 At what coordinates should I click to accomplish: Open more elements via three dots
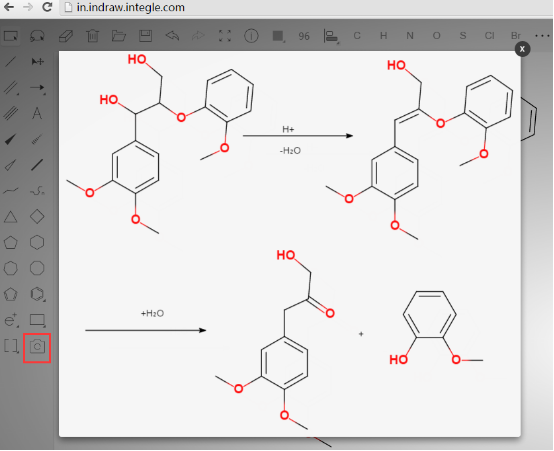point(542,36)
